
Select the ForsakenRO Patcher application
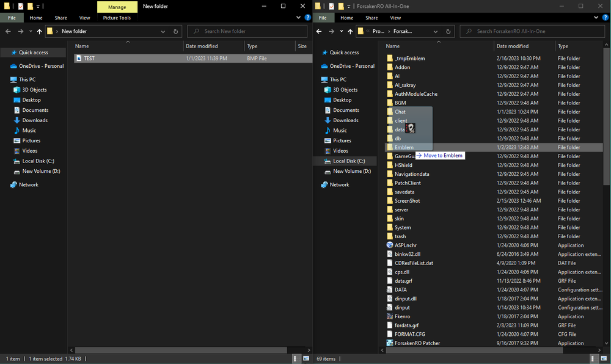tap(417, 343)
